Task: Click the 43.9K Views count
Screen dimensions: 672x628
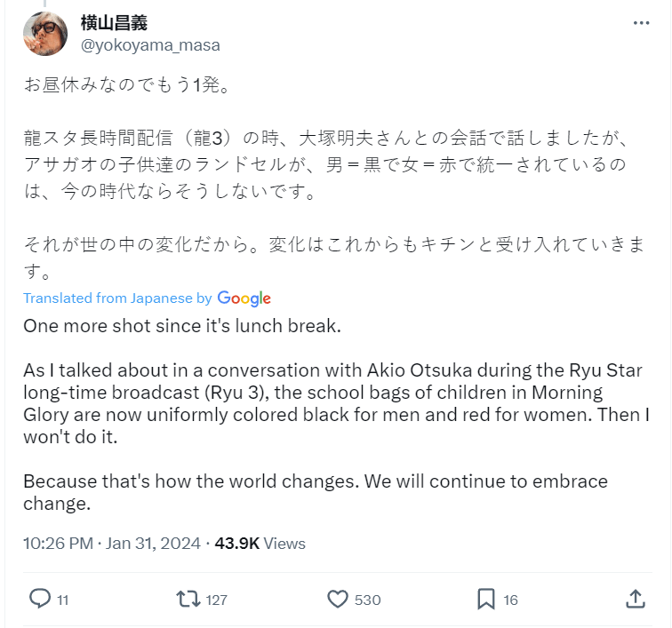Action: tap(260, 543)
